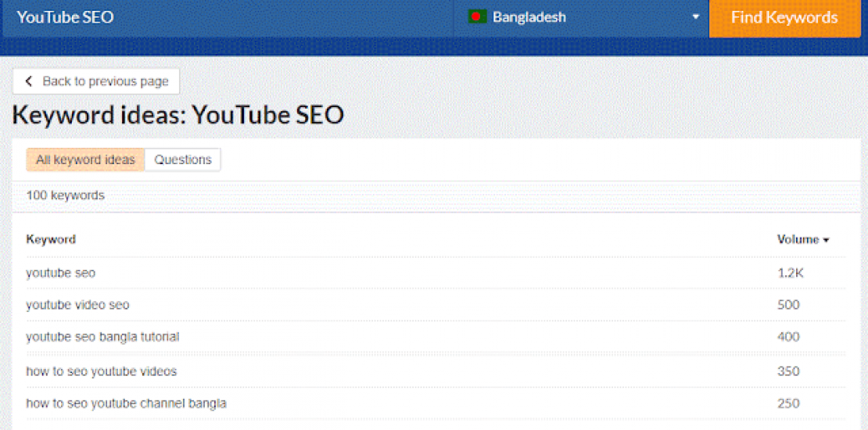Select the Bangladesh country name text
Screen dimensions: 868x430
529,17
